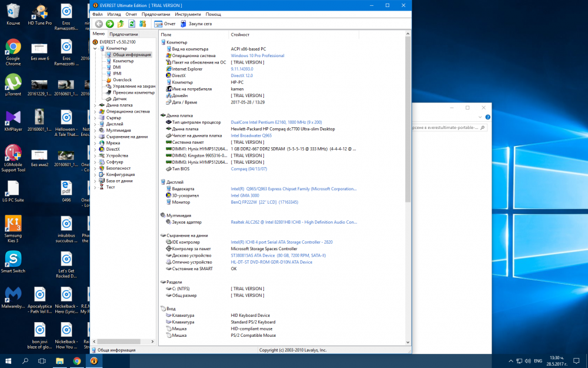Screen dimensions: 588x368
Task: Select the Безопасност tree item
Action: point(118,168)
